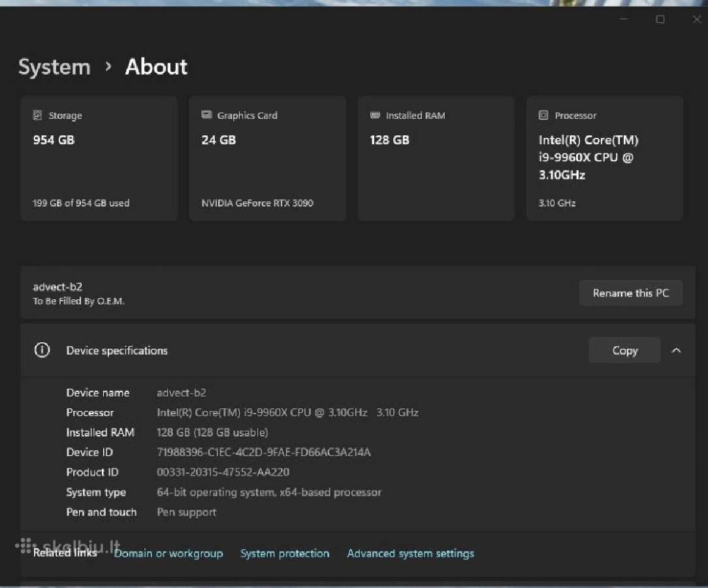Viewport: 708px width, 588px height.
Task: Copy the device specifications
Action: [624, 350]
